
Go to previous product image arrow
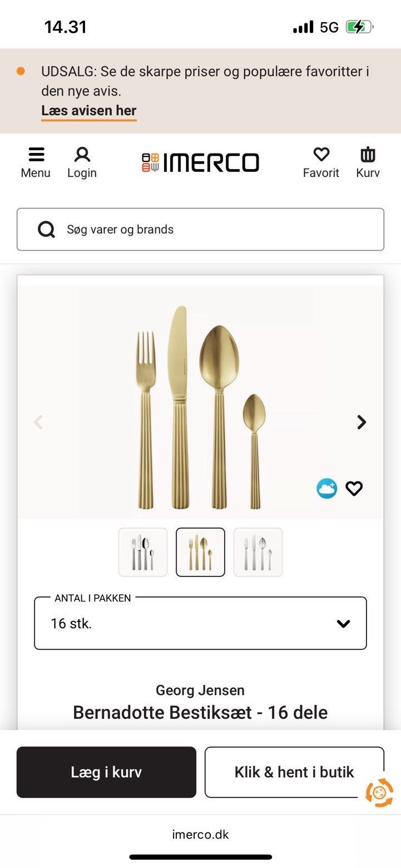[x=38, y=422]
